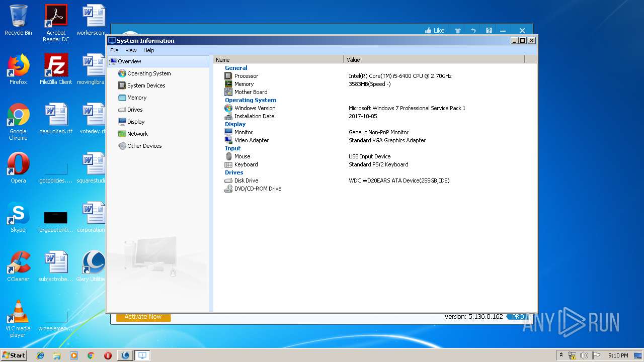Viewport: 644px width, 362px height.
Task: Open Internet Explorer from the taskbar
Action: point(40,355)
